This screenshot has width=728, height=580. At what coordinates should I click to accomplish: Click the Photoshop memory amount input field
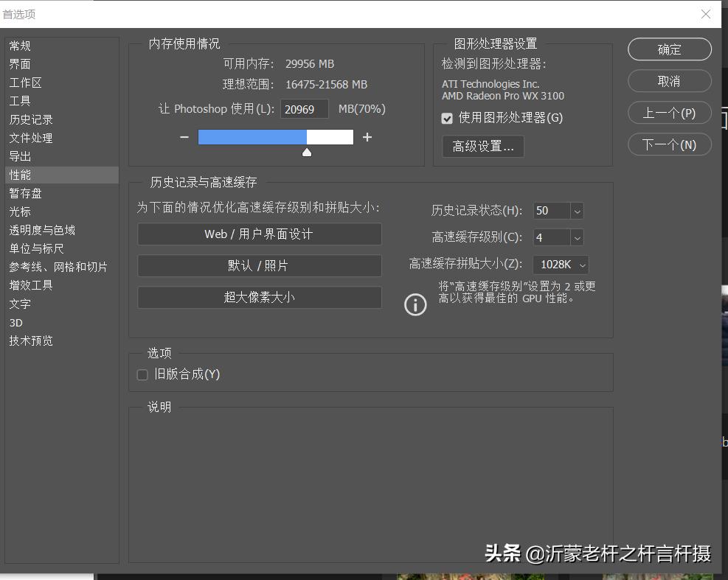tap(304, 109)
